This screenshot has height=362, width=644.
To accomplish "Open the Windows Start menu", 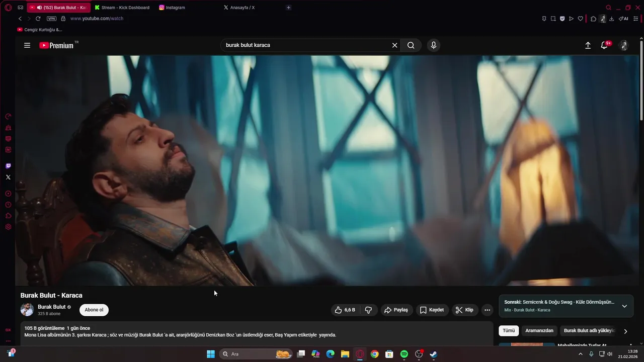I will (x=211, y=354).
